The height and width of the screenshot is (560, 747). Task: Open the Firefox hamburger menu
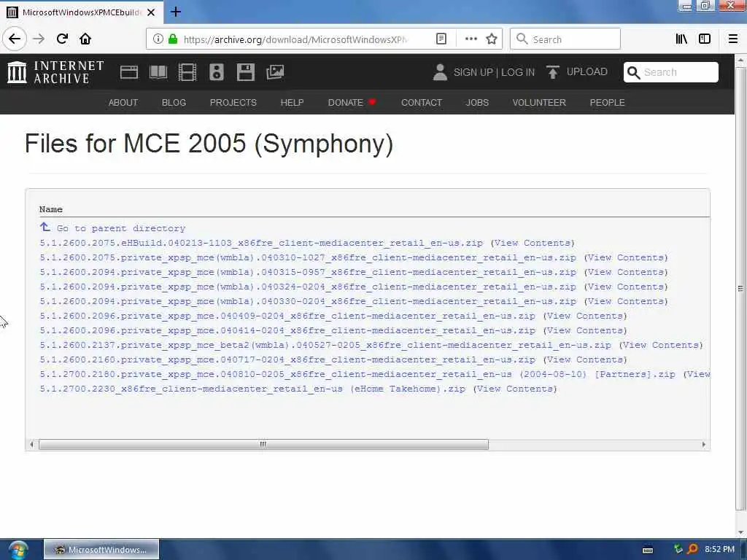click(733, 39)
